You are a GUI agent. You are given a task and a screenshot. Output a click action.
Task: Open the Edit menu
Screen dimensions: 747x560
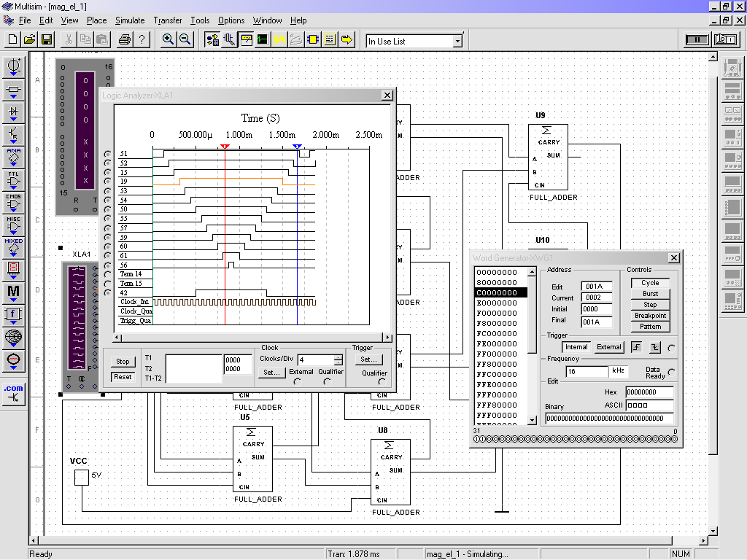pyautogui.click(x=46, y=20)
